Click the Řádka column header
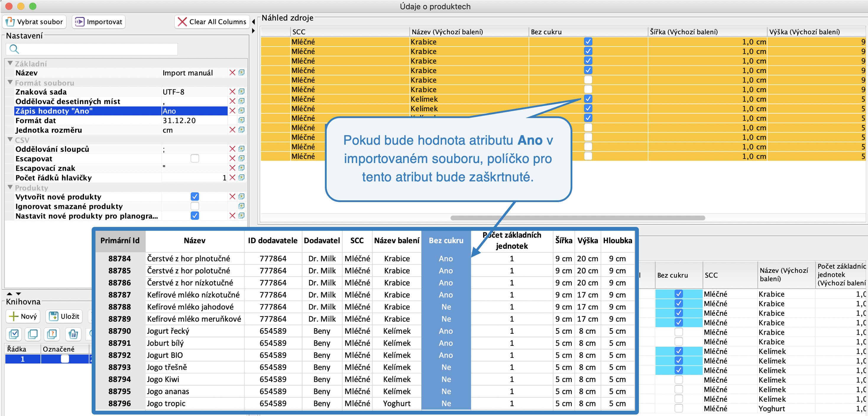This screenshot has height=416, width=868. click(x=23, y=349)
